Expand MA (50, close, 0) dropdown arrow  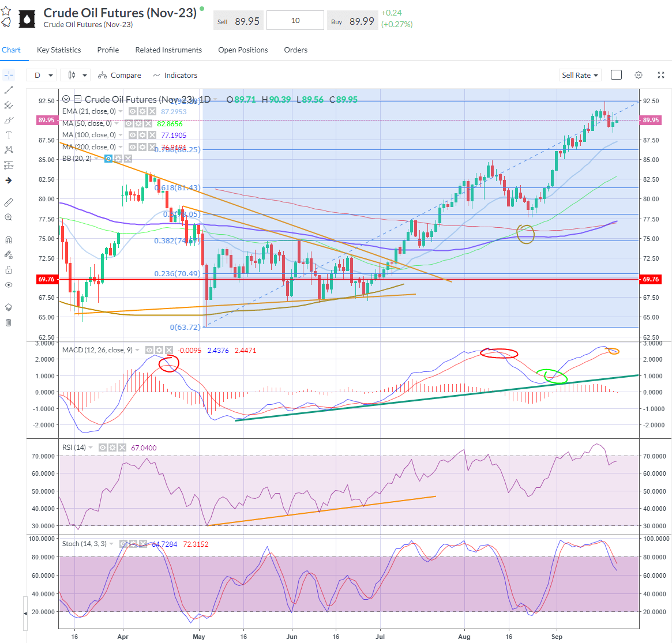(117, 123)
